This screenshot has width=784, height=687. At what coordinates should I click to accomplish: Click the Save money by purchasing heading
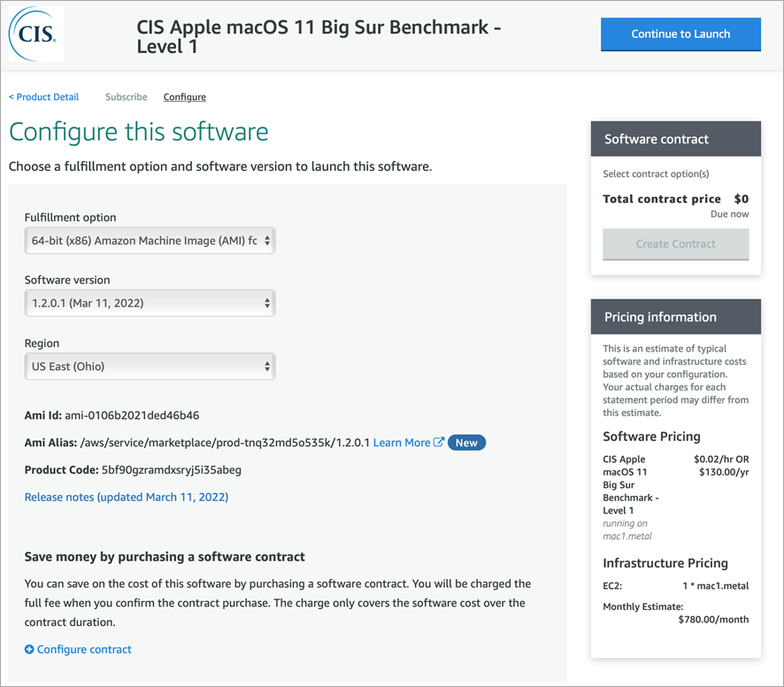(x=165, y=557)
